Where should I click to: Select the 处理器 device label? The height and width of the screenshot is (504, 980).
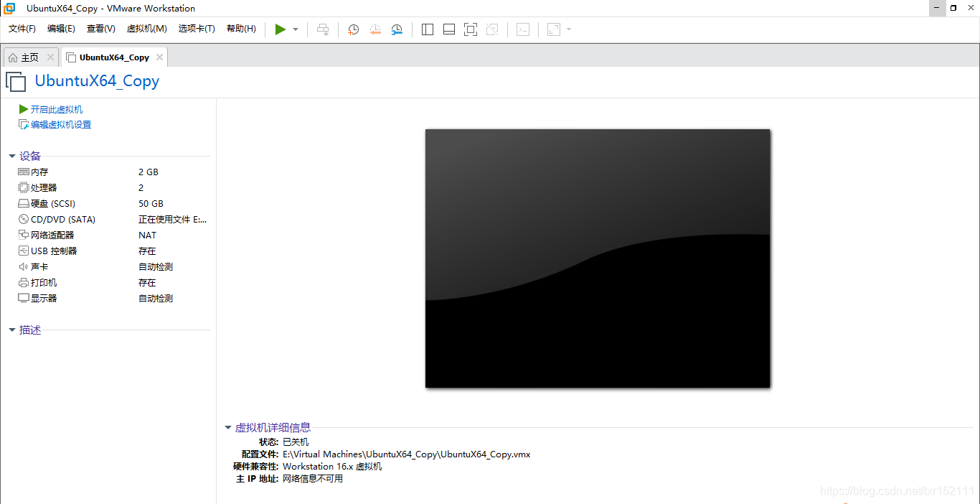pos(44,188)
